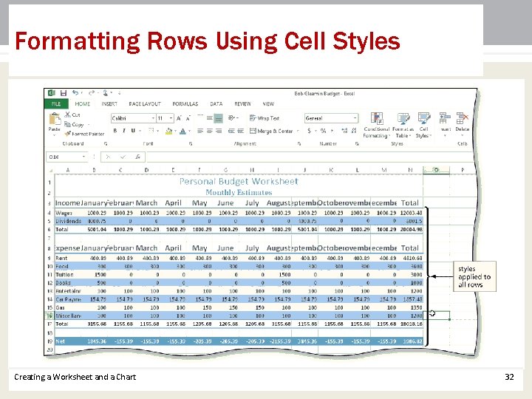Click the formula bar Cancel X
Image resolution: width=532 pixels, height=399 pixels.
coord(108,157)
